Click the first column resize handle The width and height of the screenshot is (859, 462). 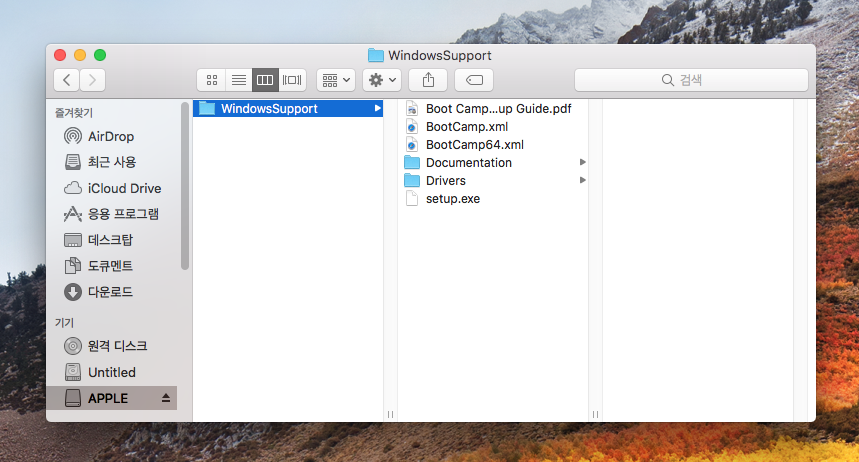point(390,414)
